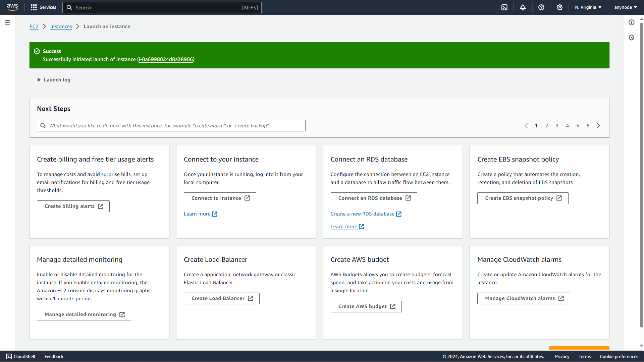Image resolution: width=644 pixels, height=362 pixels.
Task: Open the notifications bell icon
Action: [523, 7]
